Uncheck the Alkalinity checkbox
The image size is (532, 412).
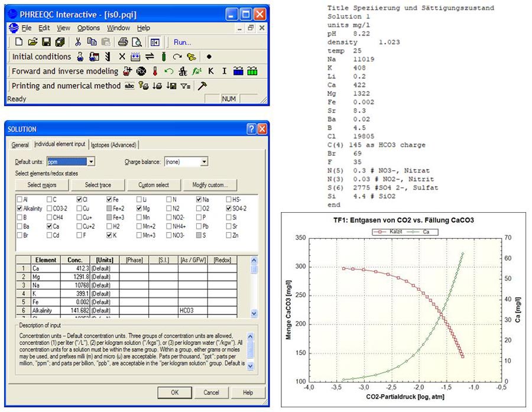(x=20, y=209)
